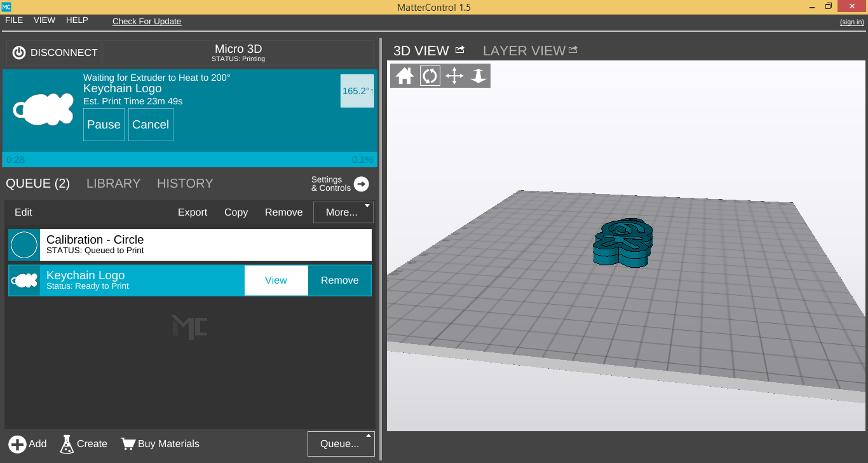
Task: Switch to the HISTORY tab
Action: 185,183
